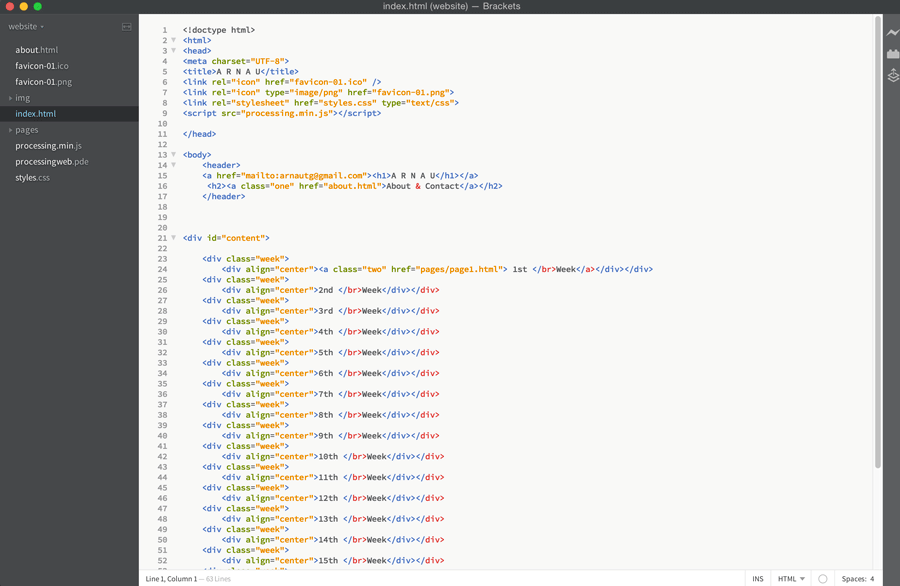Open favicon-01.png file
The height and width of the screenshot is (586, 900).
pos(44,82)
